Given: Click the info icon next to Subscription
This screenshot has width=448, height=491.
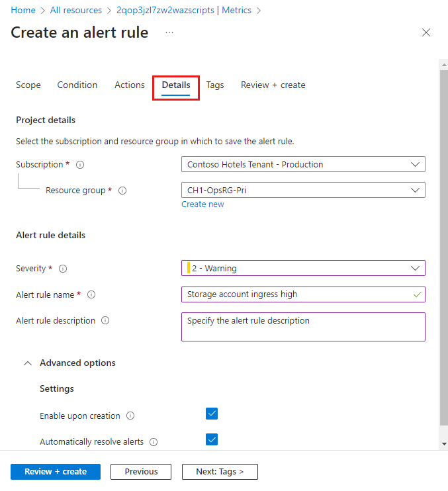Looking at the screenshot, I should [80, 165].
